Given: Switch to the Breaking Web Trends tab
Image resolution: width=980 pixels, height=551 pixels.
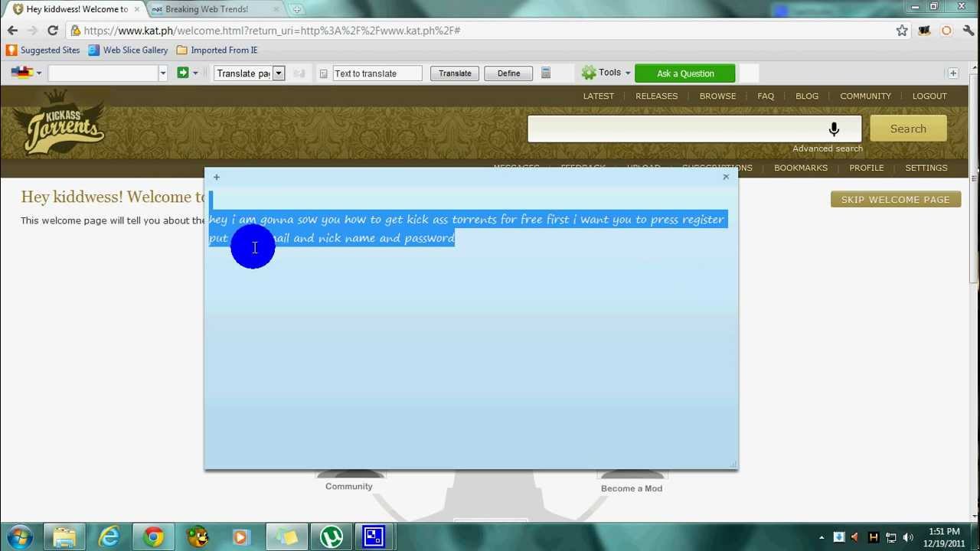Looking at the screenshot, I should [207, 9].
